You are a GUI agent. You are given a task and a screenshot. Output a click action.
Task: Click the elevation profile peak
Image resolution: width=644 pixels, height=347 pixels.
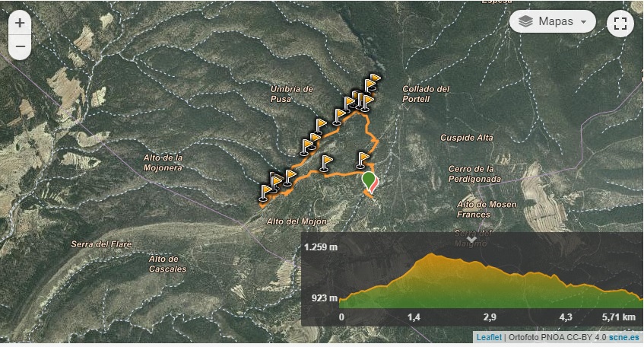[431, 255]
